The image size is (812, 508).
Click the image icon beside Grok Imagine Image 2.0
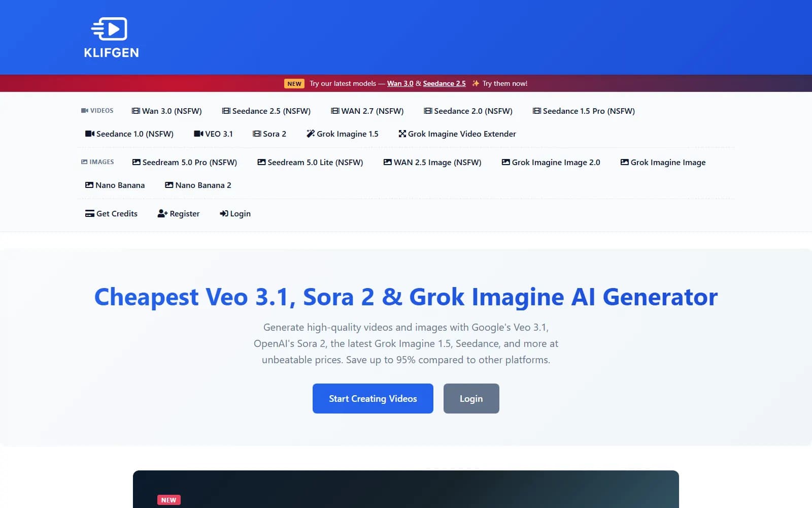506,162
